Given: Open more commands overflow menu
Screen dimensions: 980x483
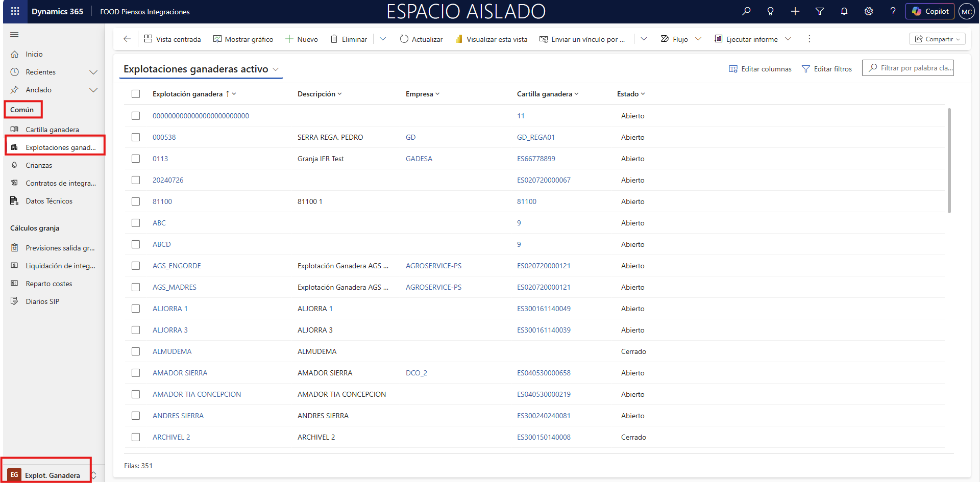Looking at the screenshot, I should click(809, 39).
